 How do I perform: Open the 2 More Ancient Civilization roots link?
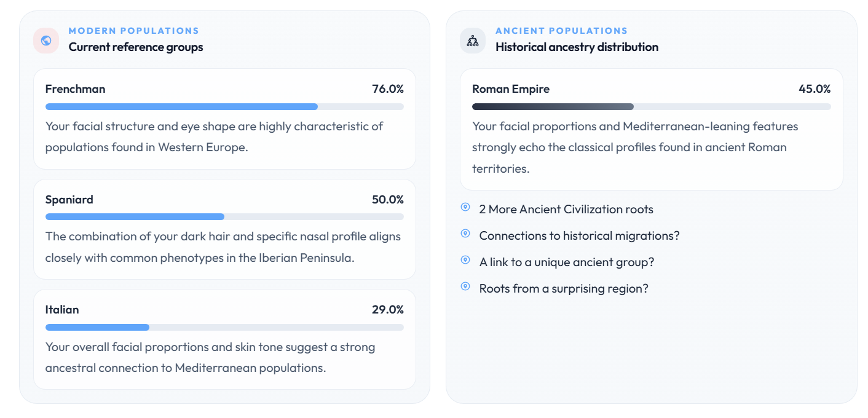click(x=566, y=210)
